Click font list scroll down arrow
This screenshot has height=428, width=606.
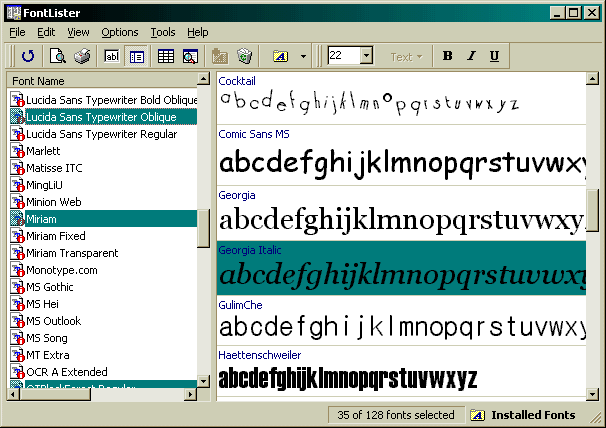tap(203, 381)
